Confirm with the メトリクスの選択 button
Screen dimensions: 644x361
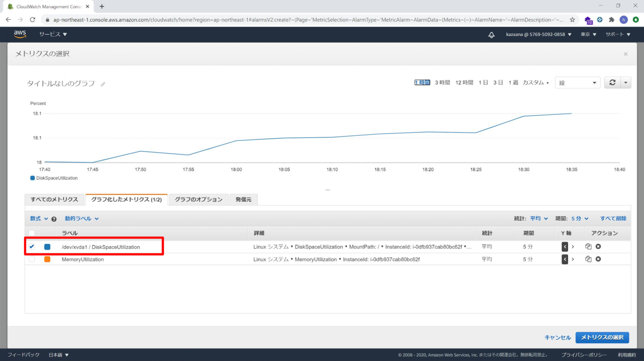point(602,337)
